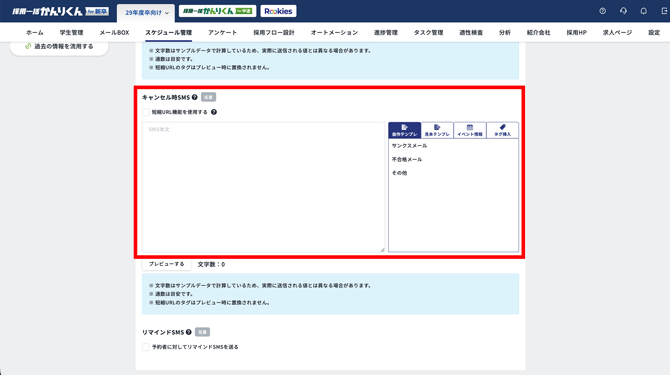Open the support headset icon in header

[623, 11]
